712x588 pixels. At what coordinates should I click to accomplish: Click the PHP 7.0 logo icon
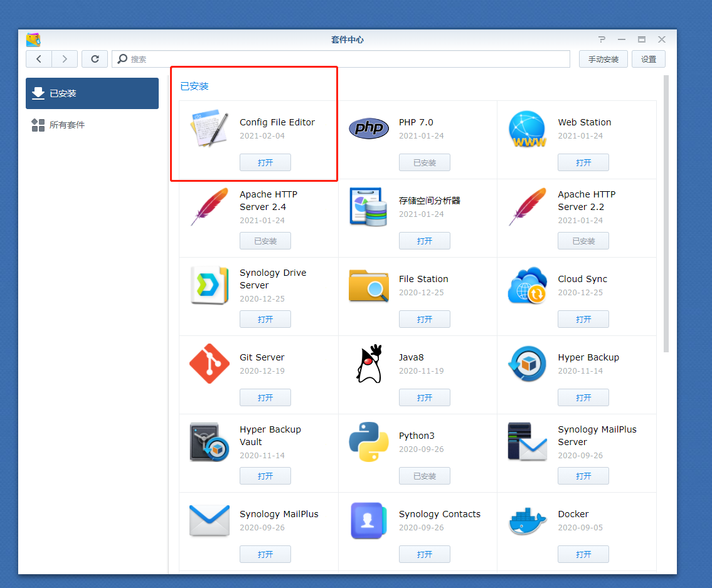(x=369, y=129)
